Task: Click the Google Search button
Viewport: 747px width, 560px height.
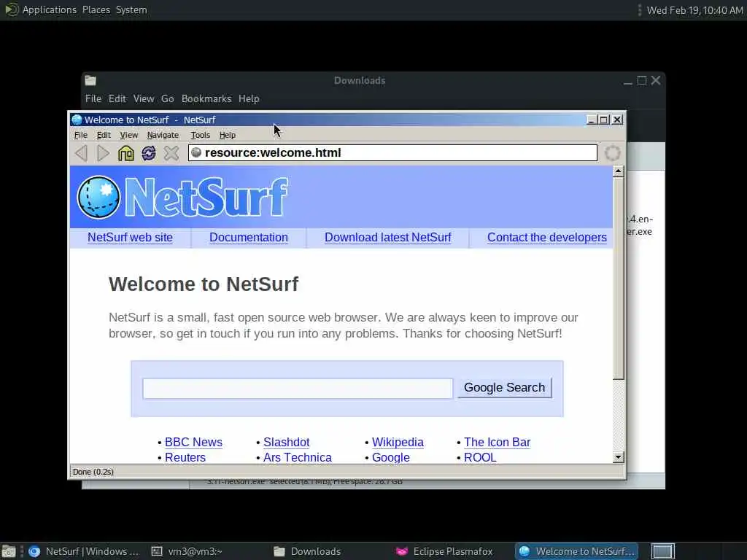Action: 505,388
